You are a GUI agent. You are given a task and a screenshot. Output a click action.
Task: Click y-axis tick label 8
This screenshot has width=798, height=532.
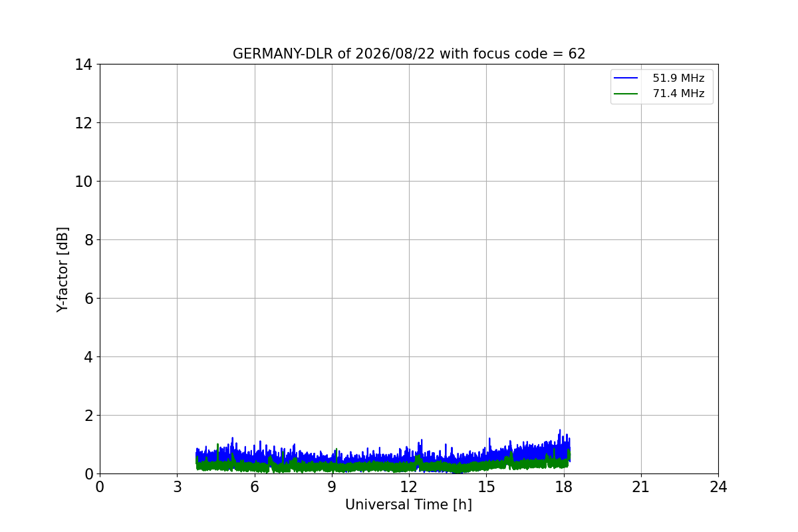(88, 240)
